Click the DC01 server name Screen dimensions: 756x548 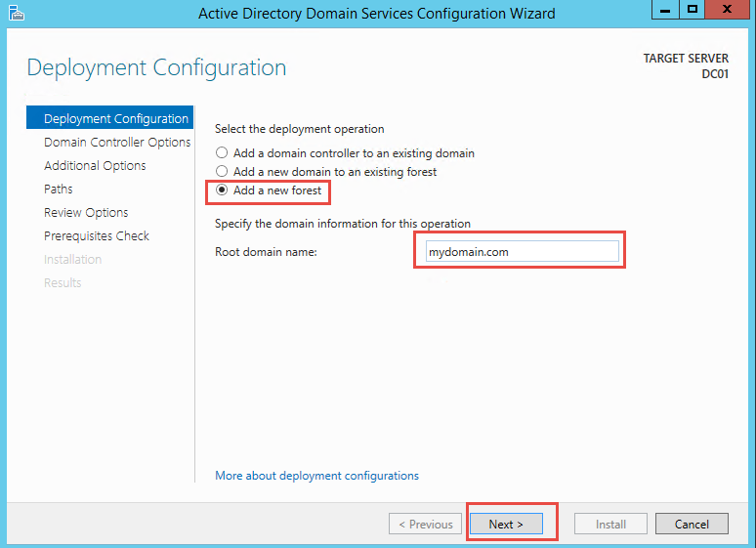point(715,74)
